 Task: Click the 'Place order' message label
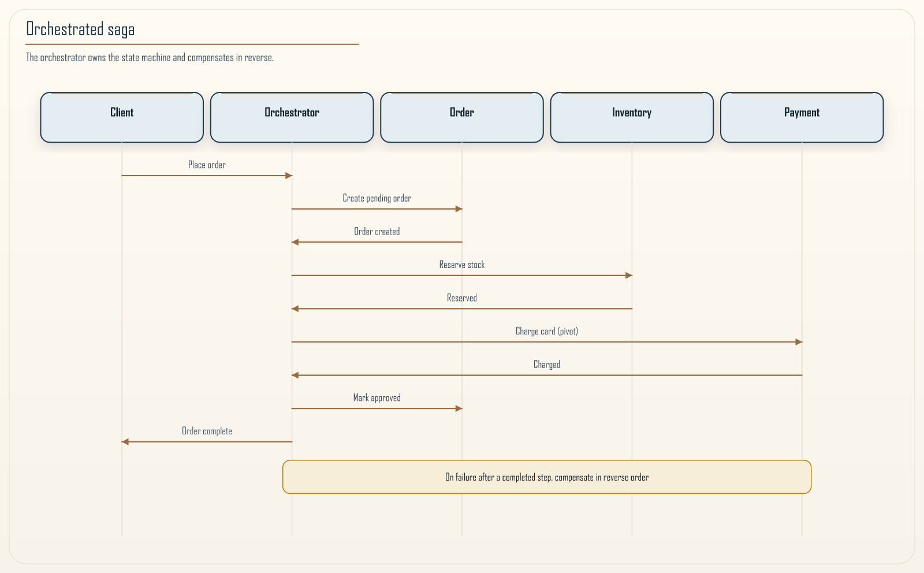pyautogui.click(x=207, y=165)
